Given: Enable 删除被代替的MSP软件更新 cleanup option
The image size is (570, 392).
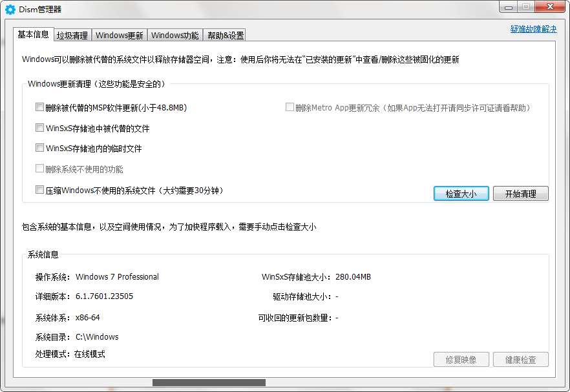Looking at the screenshot, I should pos(39,107).
